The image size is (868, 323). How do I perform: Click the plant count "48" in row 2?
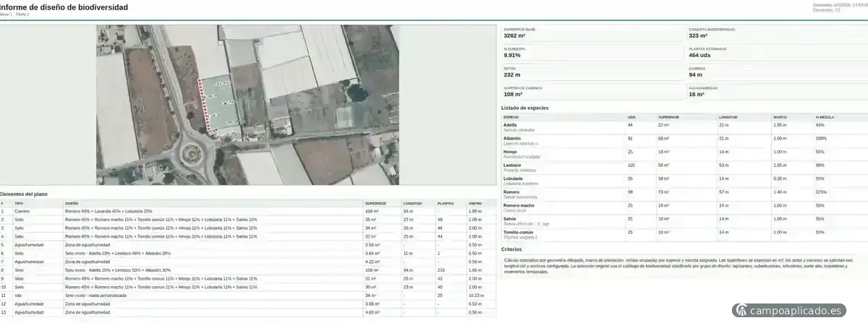tap(440, 220)
